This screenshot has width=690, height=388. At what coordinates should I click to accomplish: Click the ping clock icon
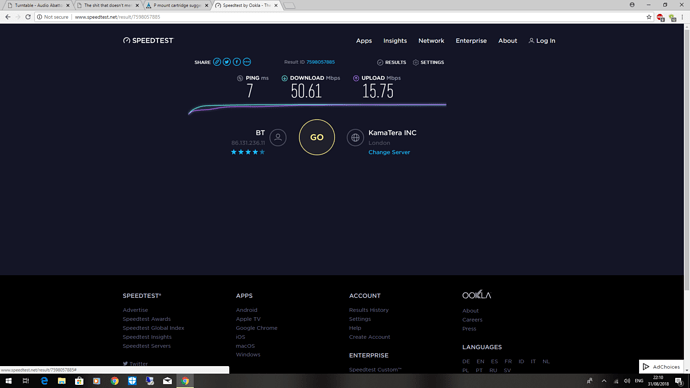(240, 78)
